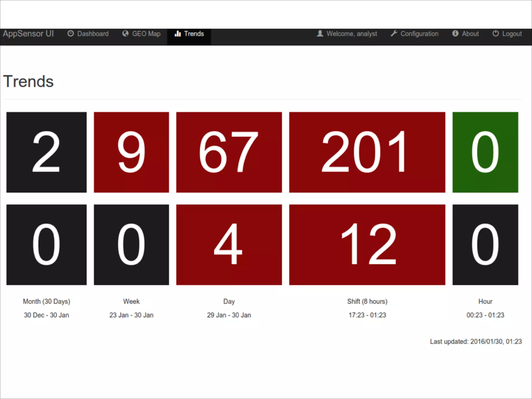Click the About info icon
Image resolution: width=532 pixels, height=399 pixels.
click(455, 34)
